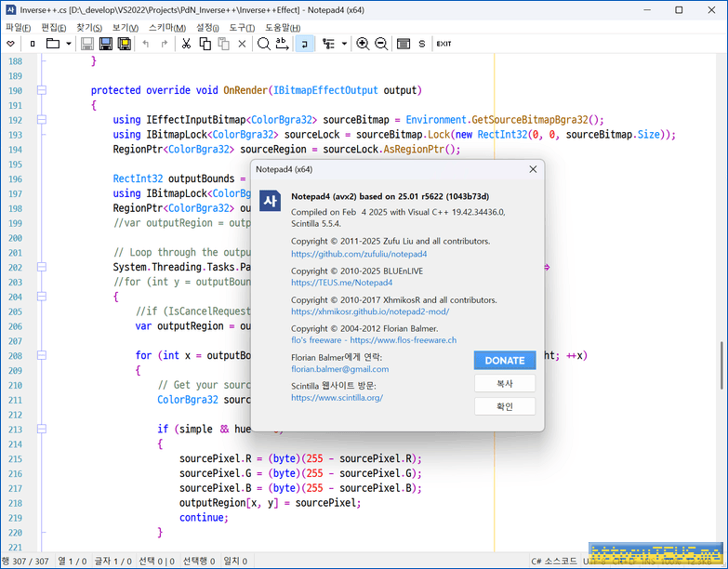Click the Save As floppy disk icon

pos(105,44)
